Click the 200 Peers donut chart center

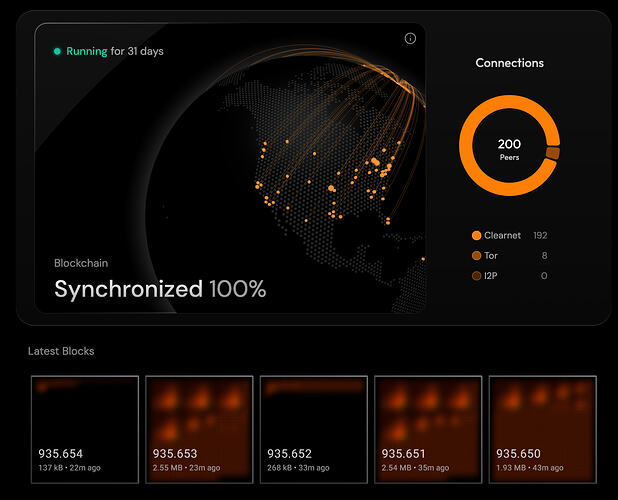coord(509,150)
